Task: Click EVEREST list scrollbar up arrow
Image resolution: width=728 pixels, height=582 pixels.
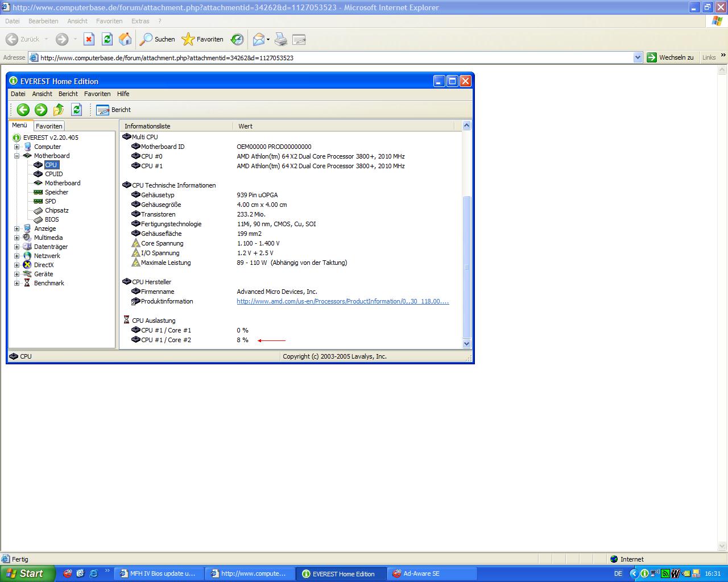Action: click(x=467, y=126)
